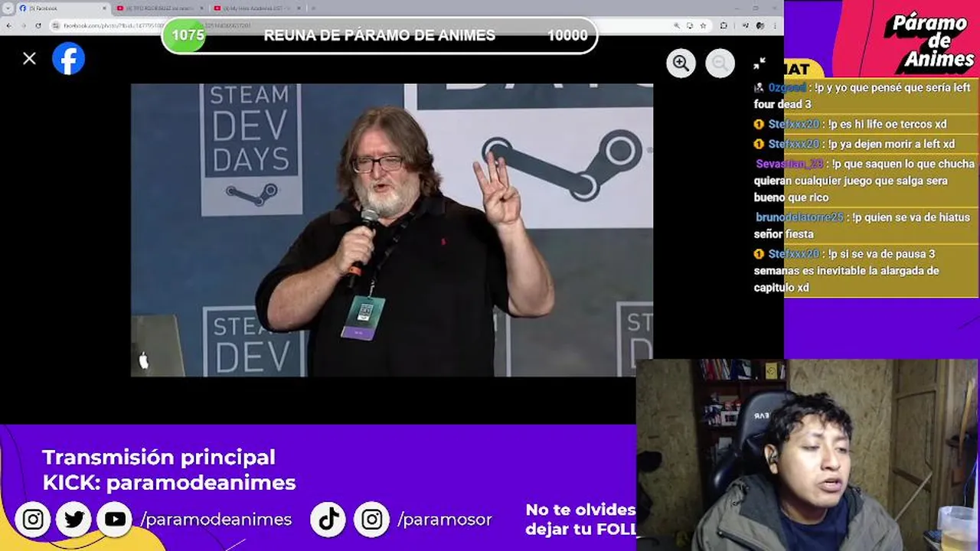This screenshot has height=551, width=980.
Task: Open the Chrome three-dot menu
Action: [776, 25]
